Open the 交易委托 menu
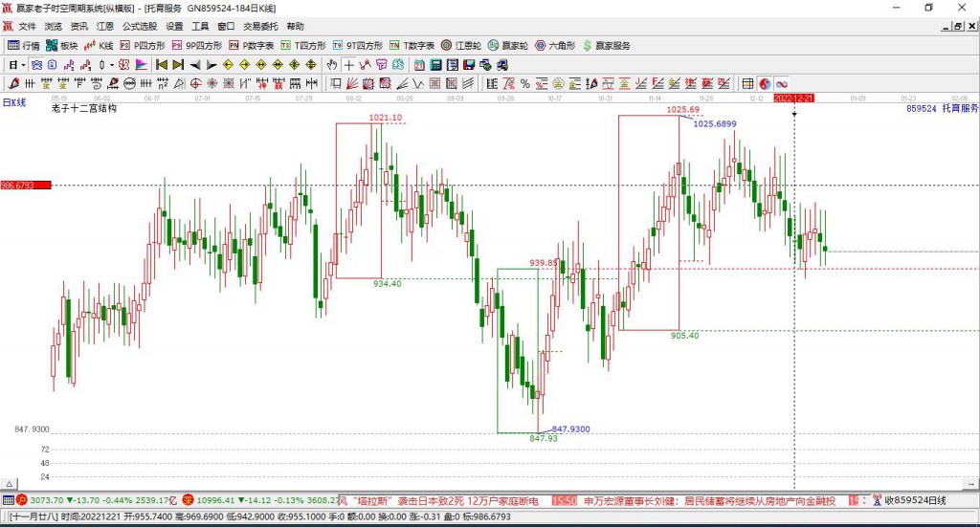The height and width of the screenshot is (527, 980). coord(260,26)
